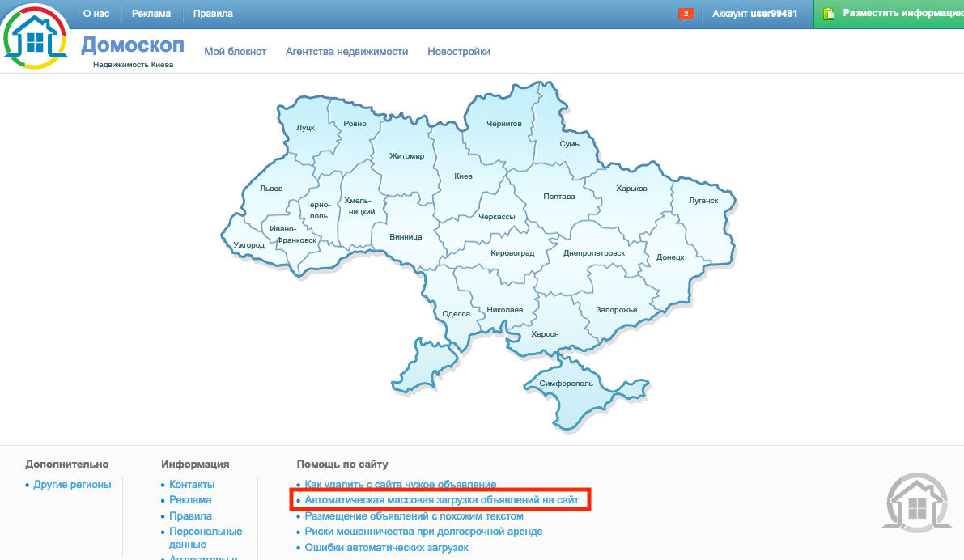The width and height of the screenshot is (964, 560).
Task: Open Размещение объявлений с похожим текстом
Action: pos(414,516)
